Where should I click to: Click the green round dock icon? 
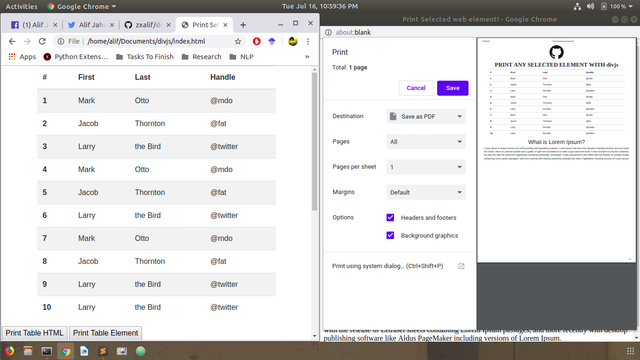tap(140, 351)
